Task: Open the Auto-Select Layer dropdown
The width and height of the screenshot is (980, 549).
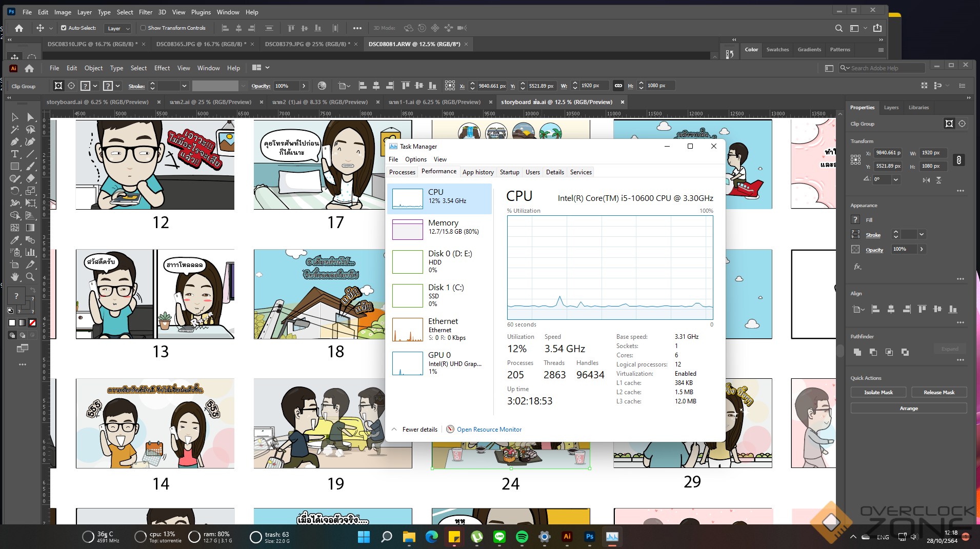Action: [118, 29]
